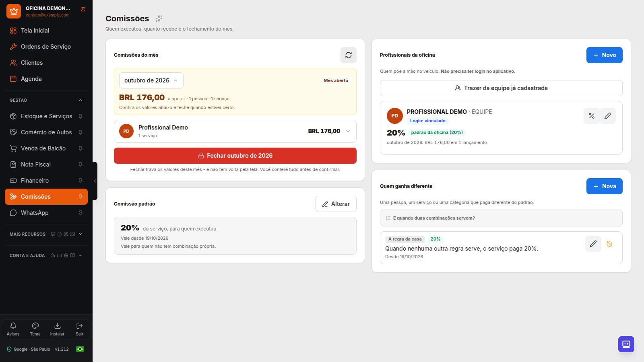Image resolution: width=644 pixels, height=362 pixels.
Task: Click the Brazil flag language icon
Action: 80,349
